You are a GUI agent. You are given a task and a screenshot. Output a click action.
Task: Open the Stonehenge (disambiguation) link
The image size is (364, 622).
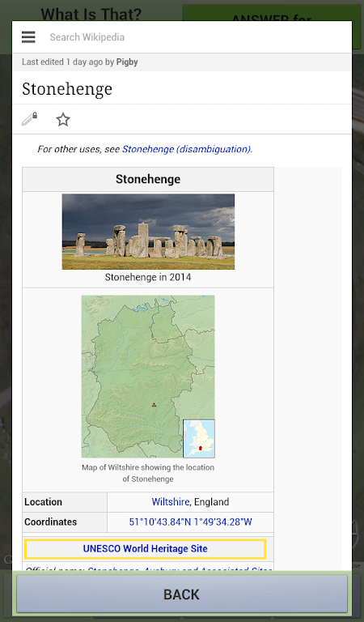pos(186,149)
